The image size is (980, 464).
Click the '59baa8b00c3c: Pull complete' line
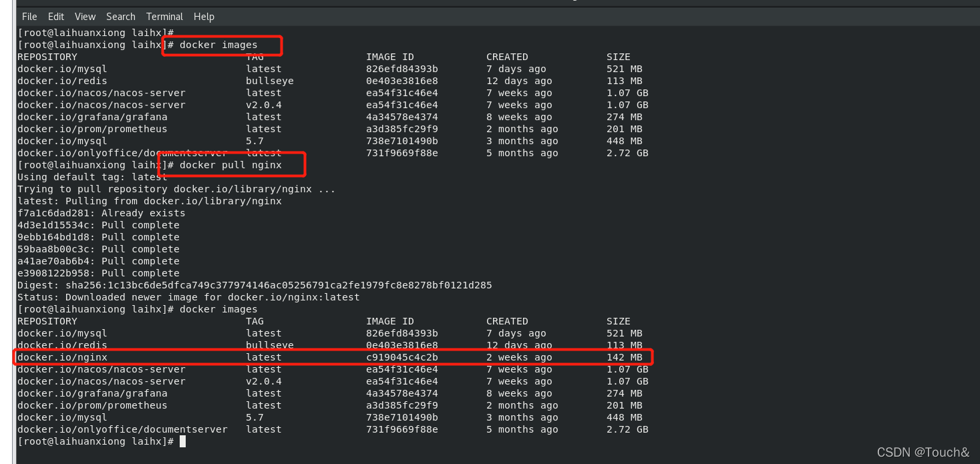98,249
